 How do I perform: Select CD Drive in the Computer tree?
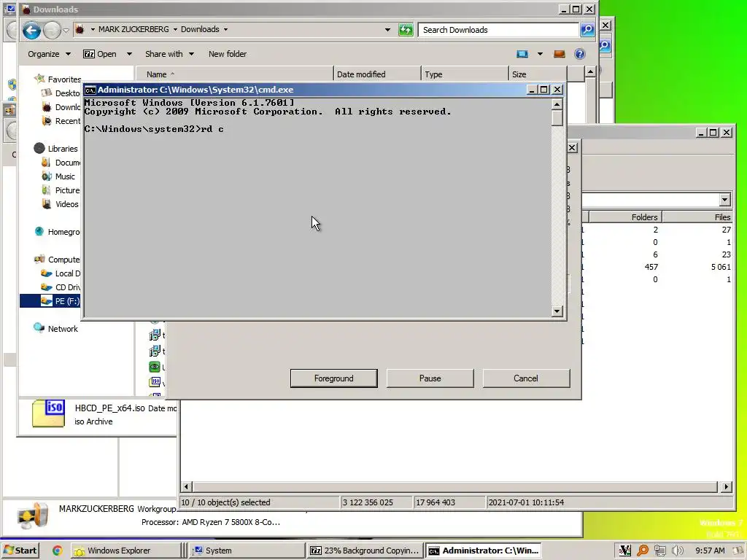pyautogui.click(x=61, y=287)
